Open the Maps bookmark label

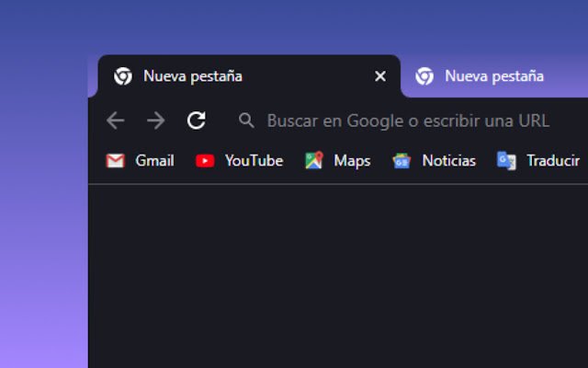[352, 161]
